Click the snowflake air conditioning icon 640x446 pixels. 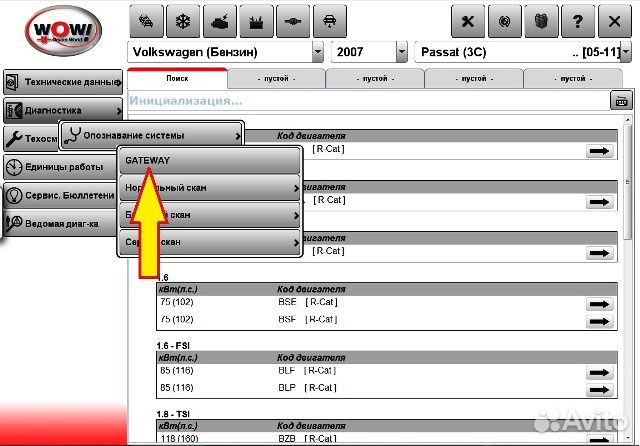[184, 20]
